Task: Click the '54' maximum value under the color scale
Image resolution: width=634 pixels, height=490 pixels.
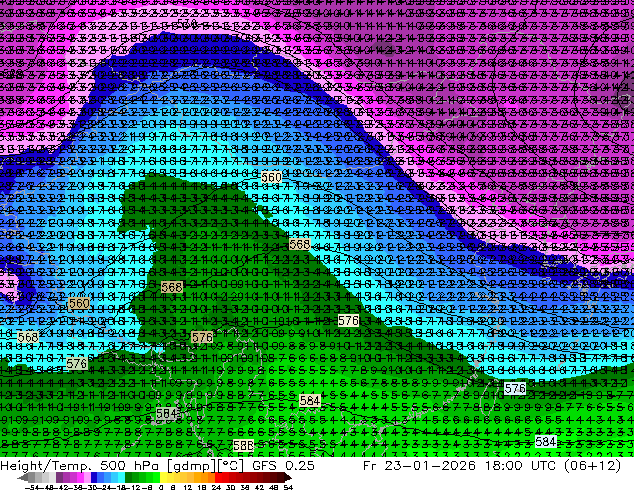Action: [x=288, y=487]
